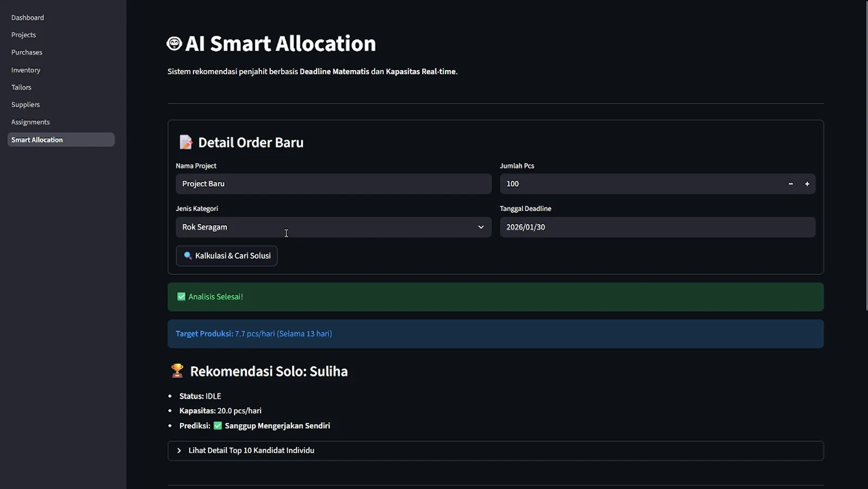Viewport: 868px width, 489px height.
Task: Expand Lihat Detail Top 10 Kandidat Individu
Action: pos(495,451)
